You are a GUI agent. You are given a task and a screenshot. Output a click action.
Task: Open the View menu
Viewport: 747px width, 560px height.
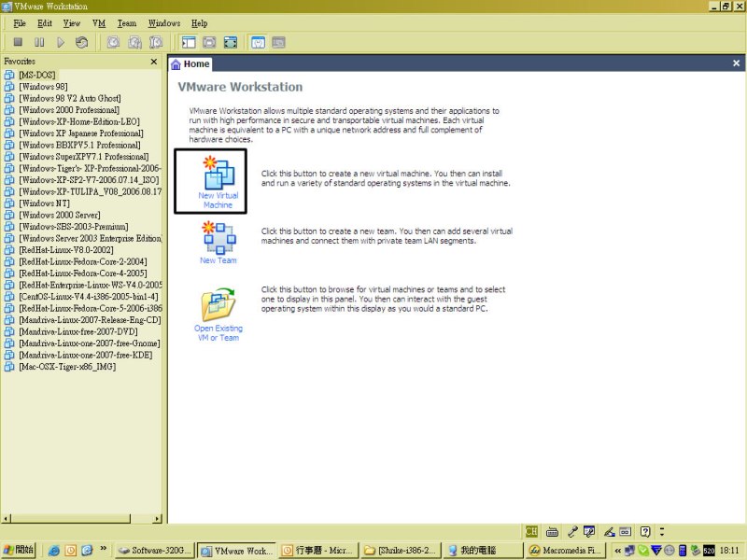tap(72, 23)
